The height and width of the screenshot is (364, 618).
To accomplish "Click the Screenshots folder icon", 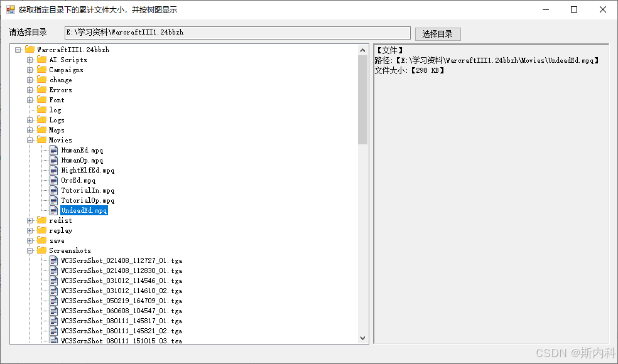I will tap(42, 250).
